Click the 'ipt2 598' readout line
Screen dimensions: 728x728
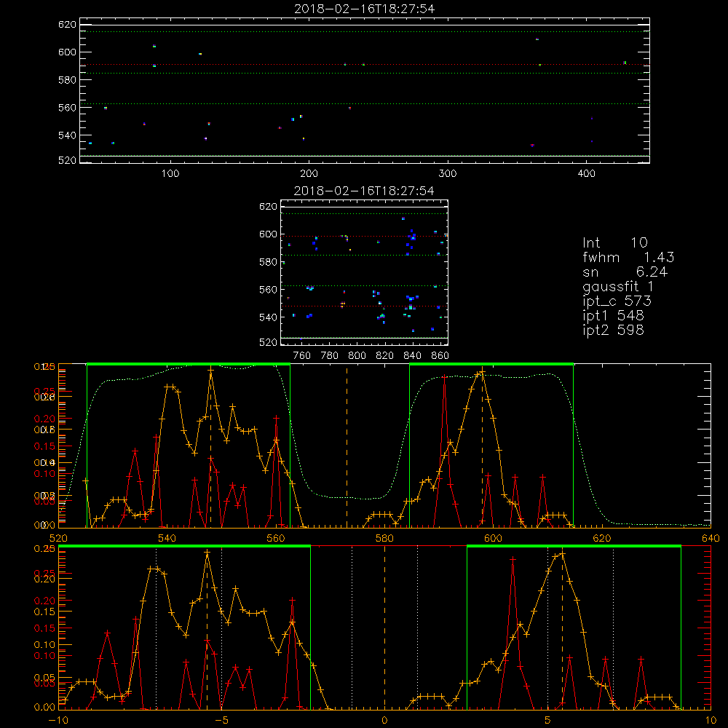(x=613, y=330)
